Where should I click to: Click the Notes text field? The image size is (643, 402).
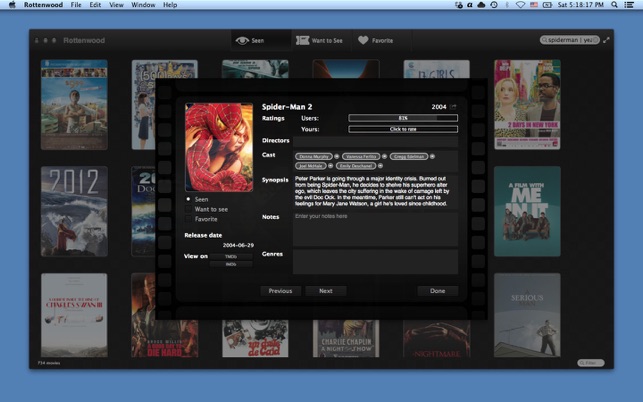[x=375, y=228]
